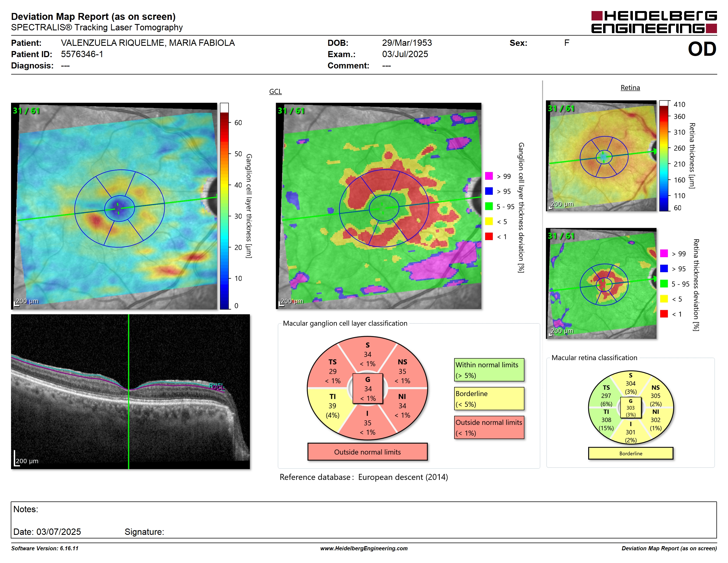Click the yellow < 5 GCL legend swatch
Screen dimensions: 728x563
489,221
